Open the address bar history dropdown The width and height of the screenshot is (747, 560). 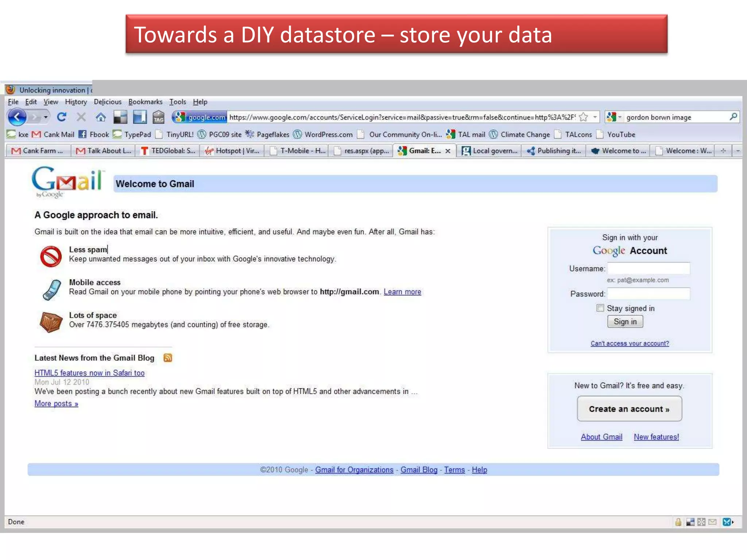coord(595,117)
